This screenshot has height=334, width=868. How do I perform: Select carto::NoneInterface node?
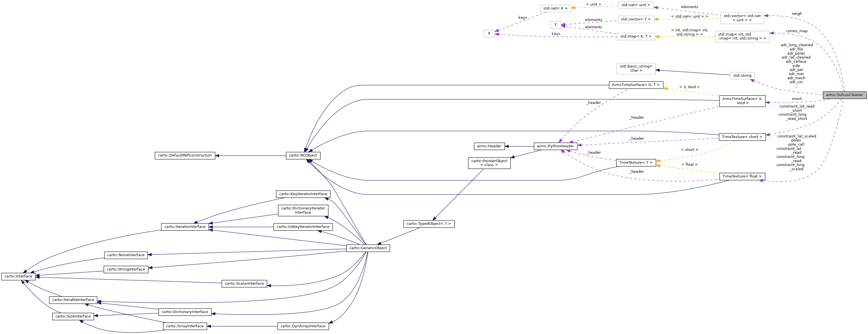(x=126, y=255)
